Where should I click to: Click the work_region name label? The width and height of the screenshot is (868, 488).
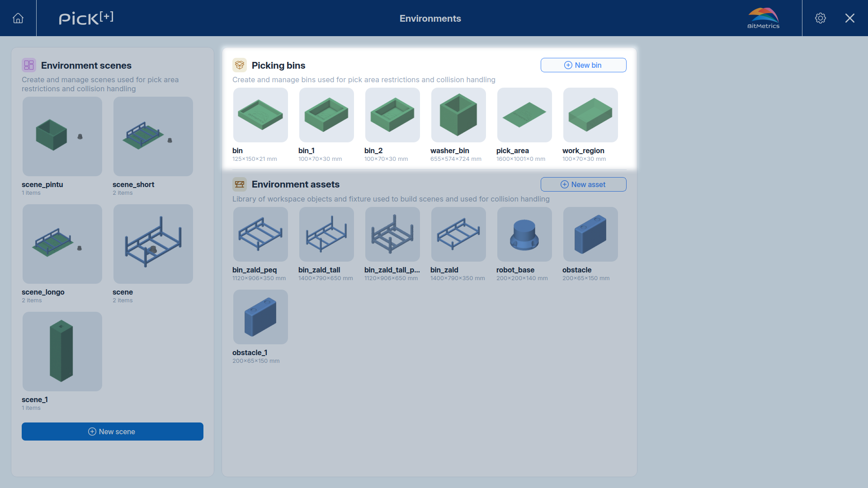pos(583,150)
